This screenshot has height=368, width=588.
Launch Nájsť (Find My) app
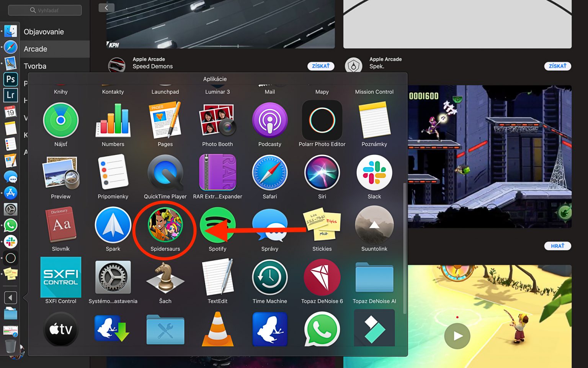(x=61, y=120)
